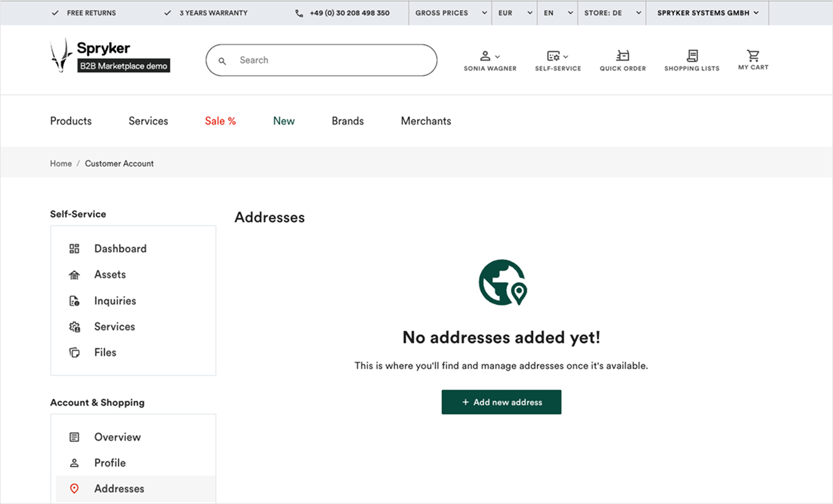Open the EUR currency dropdown

(514, 13)
